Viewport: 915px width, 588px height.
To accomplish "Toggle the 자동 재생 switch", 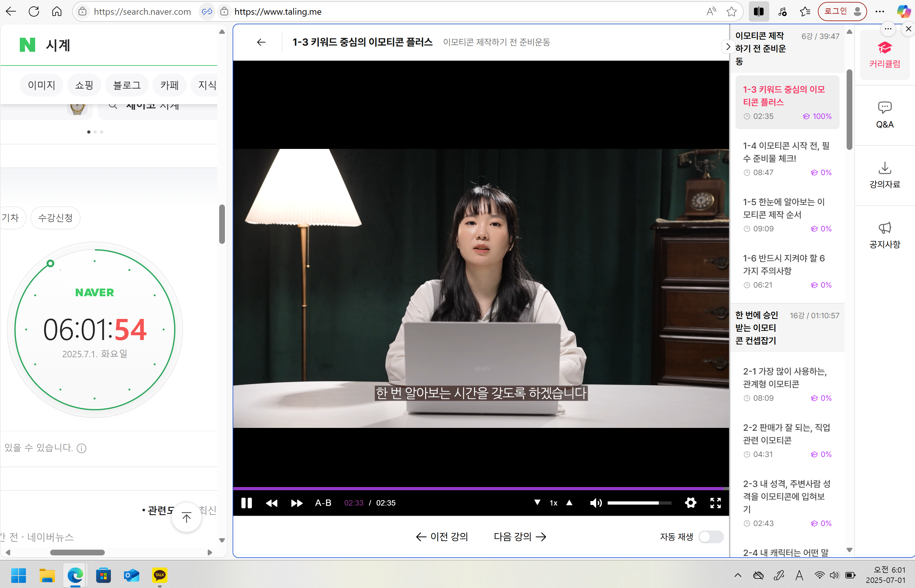I will tap(711, 537).
